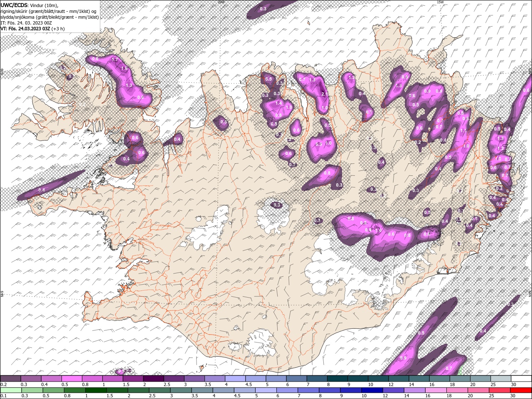Select the grey-blue swatch labeled 3.5 in lower legend
Viewport: 532px width, 399px height.
202,390
